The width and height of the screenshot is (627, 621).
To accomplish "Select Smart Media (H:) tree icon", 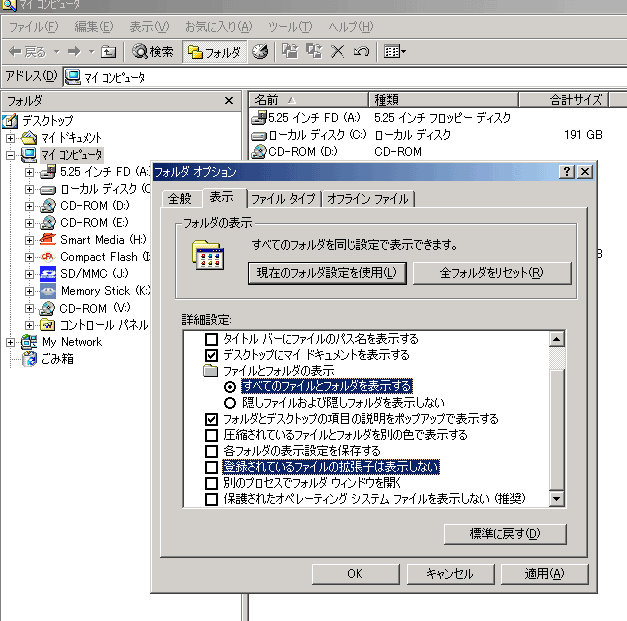I will (48, 240).
